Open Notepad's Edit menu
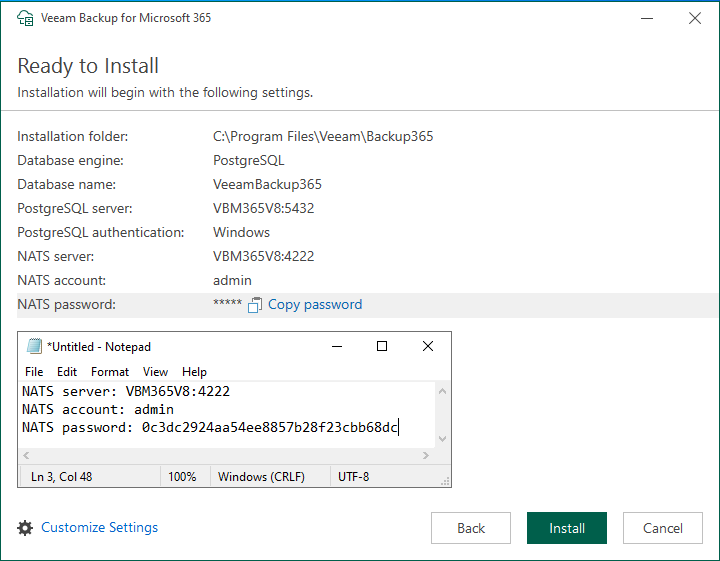 pyautogui.click(x=67, y=372)
